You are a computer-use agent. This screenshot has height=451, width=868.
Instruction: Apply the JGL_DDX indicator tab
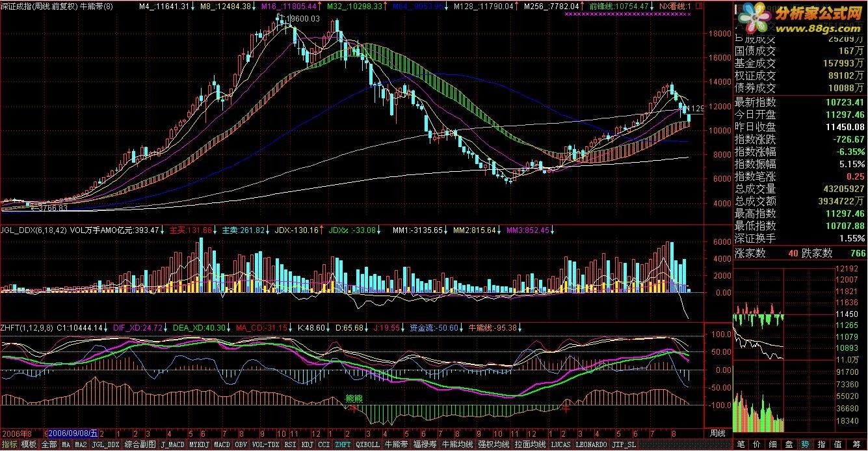click(105, 444)
